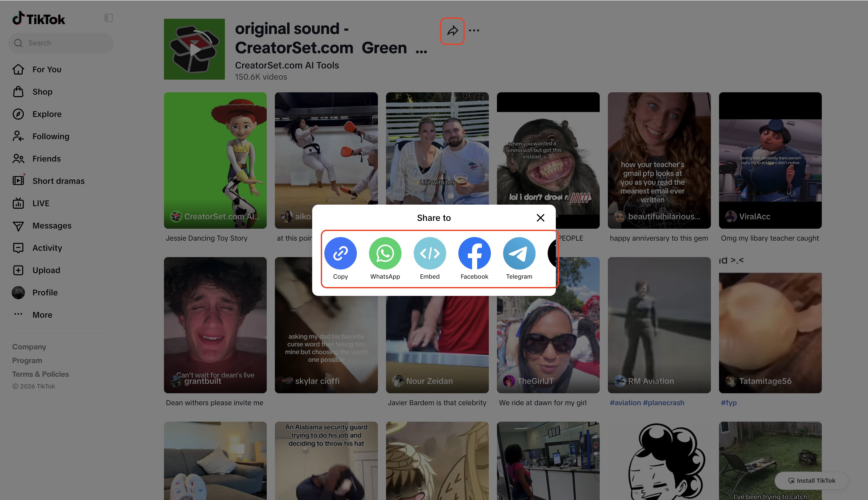868x500 pixels.
Task: Collapse the sidebar with panel toggle icon
Action: pos(109,18)
